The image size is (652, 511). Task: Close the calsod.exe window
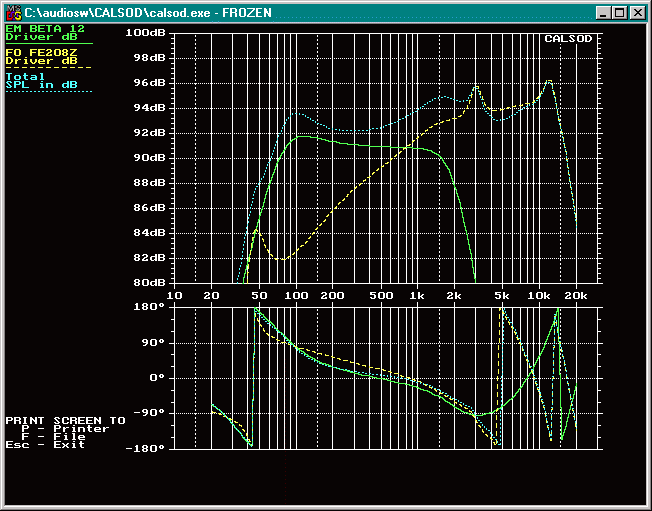tap(637, 13)
